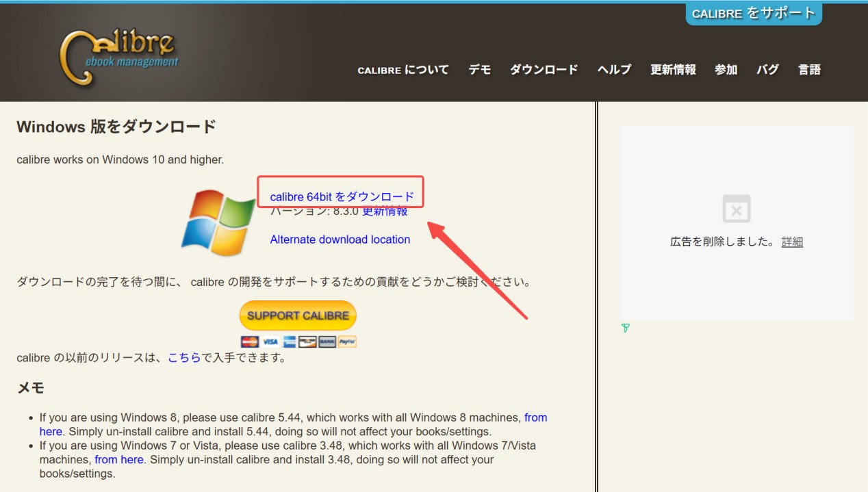Open the CALIBRE について menu item
868x492 pixels.
403,70
